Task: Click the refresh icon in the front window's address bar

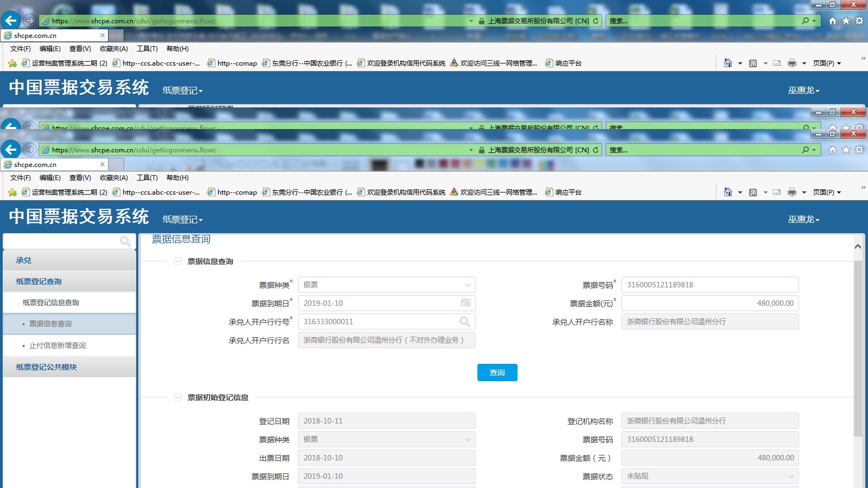Action: tap(596, 150)
